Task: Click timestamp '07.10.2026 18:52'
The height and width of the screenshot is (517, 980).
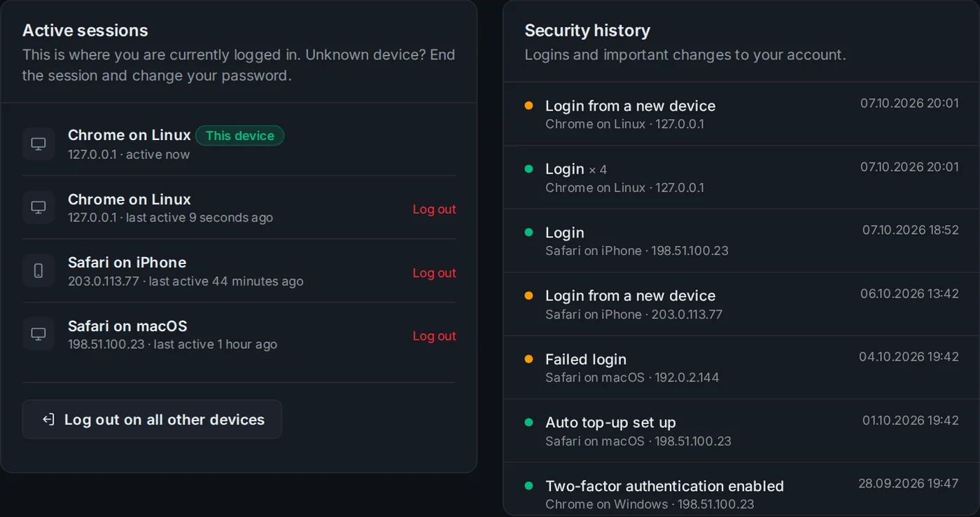Action: click(910, 230)
